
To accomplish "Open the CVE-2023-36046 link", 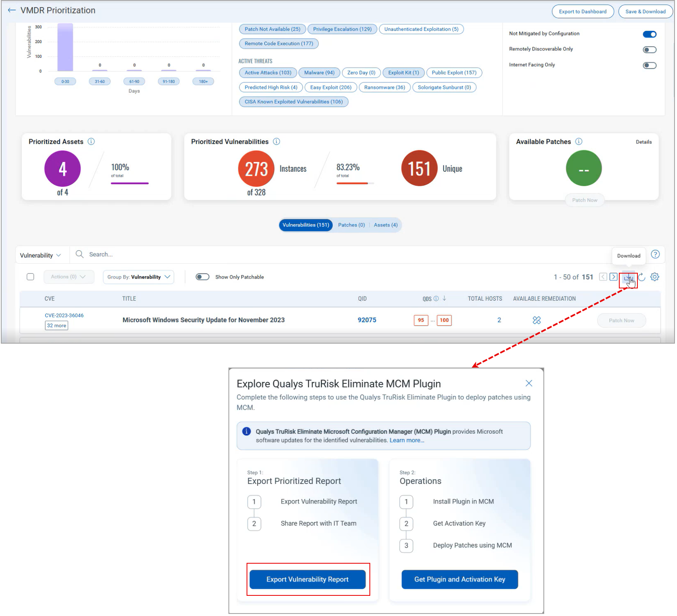I will point(64,316).
